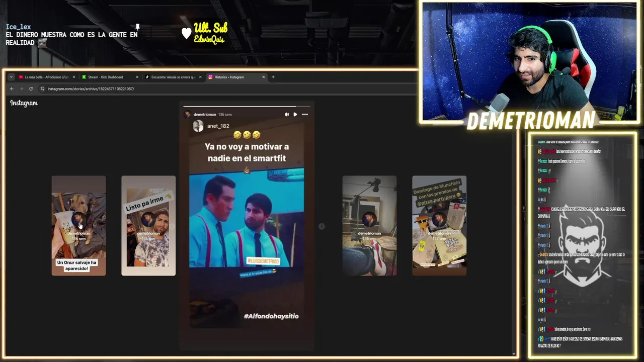This screenshot has width=644, height=362.
Task: Play the paused story
Action: click(x=295, y=115)
